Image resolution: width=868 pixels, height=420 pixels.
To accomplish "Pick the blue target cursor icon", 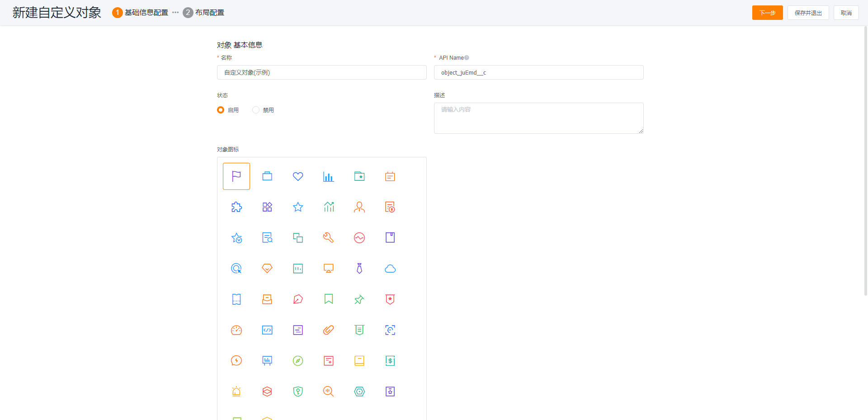I will coord(236,269).
